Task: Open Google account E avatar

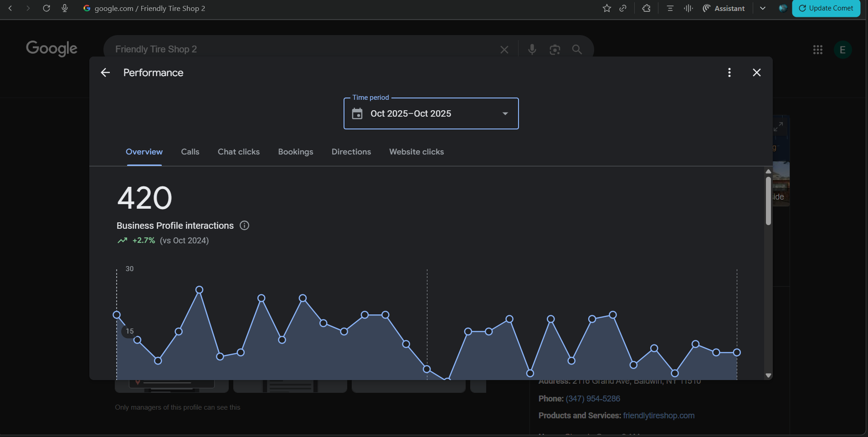Action: [x=842, y=50]
